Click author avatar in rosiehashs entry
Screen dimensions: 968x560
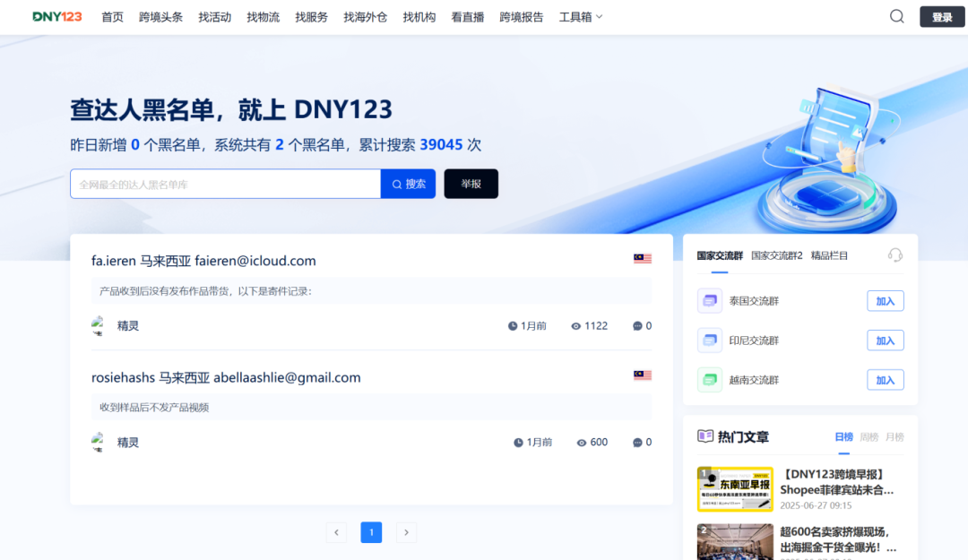coord(99,442)
